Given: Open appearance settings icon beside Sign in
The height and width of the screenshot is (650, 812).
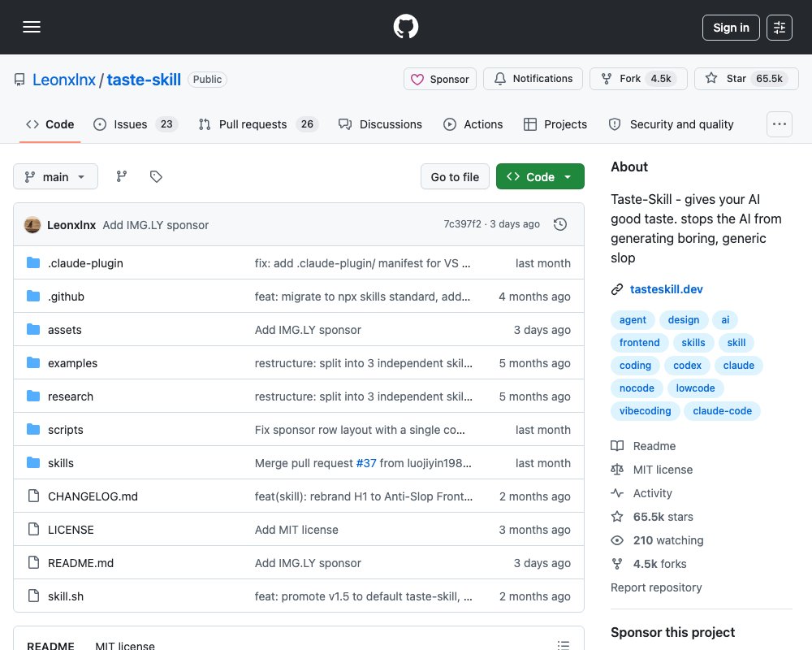Looking at the screenshot, I should pyautogui.click(x=780, y=28).
